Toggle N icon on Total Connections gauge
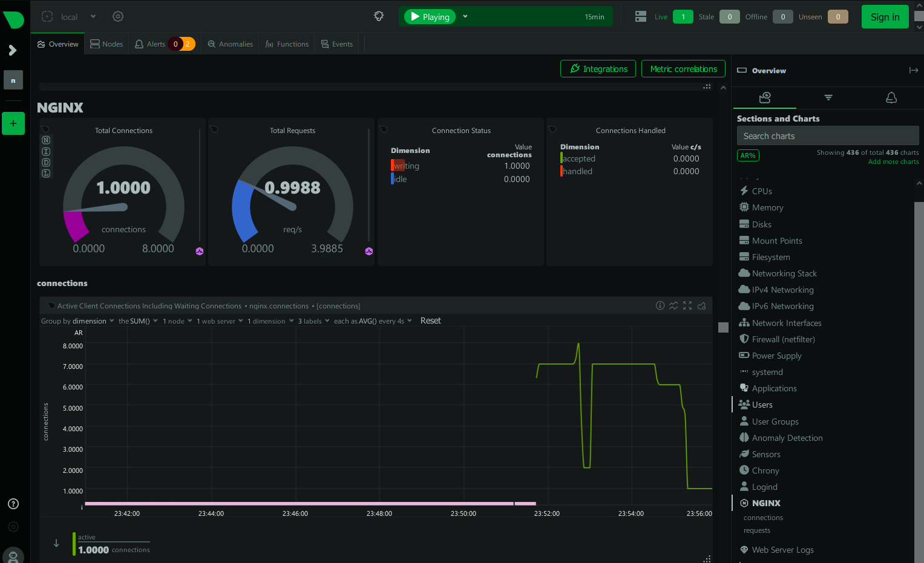The image size is (924, 563). 46,140
